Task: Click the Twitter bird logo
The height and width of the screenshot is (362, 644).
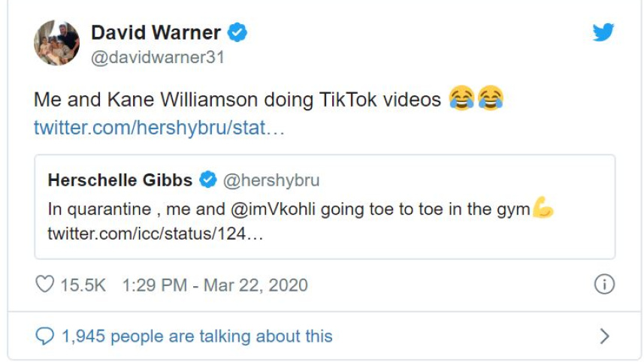Action: coord(603,32)
